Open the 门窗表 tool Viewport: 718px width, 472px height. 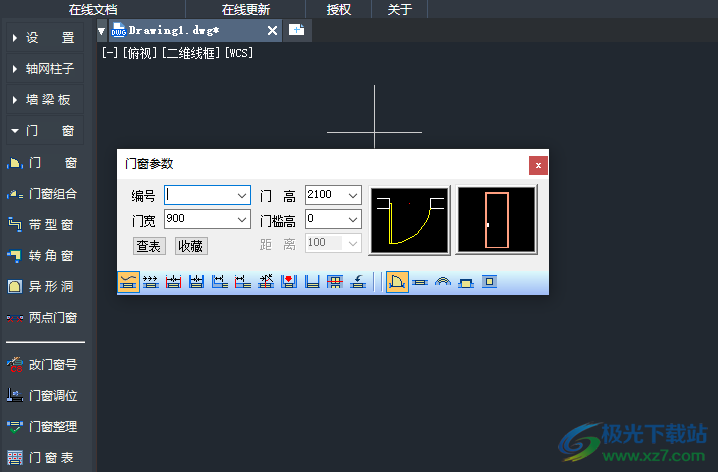(x=42, y=457)
